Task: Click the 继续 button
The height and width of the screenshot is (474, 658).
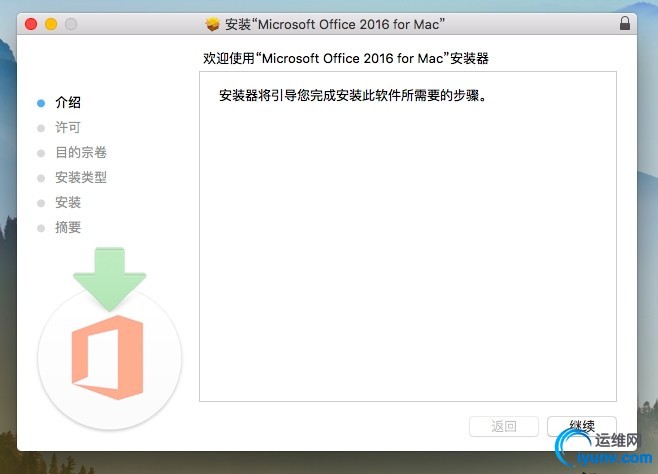Action: (582, 427)
